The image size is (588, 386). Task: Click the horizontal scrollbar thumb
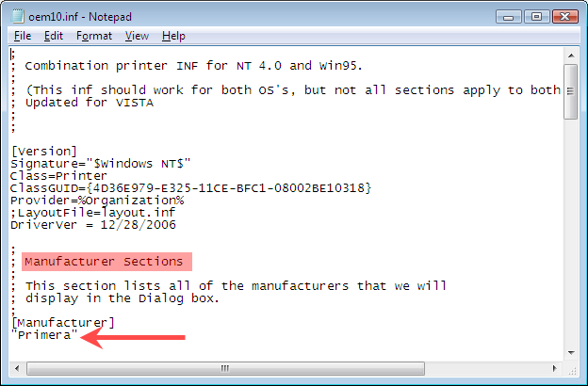(225, 368)
